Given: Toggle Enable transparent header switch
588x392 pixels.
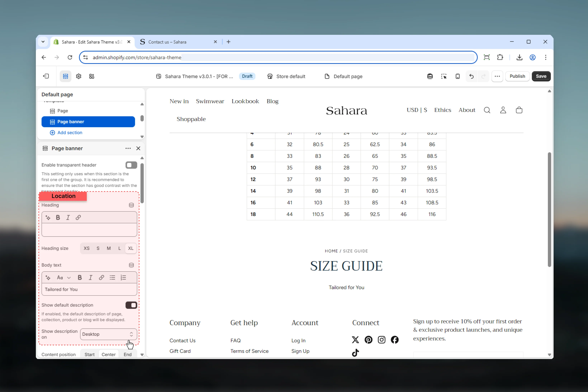Looking at the screenshot, I should pyautogui.click(x=131, y=165).
